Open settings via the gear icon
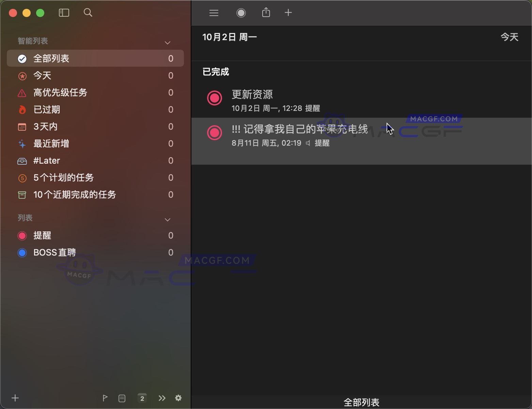 click(178, 398)
